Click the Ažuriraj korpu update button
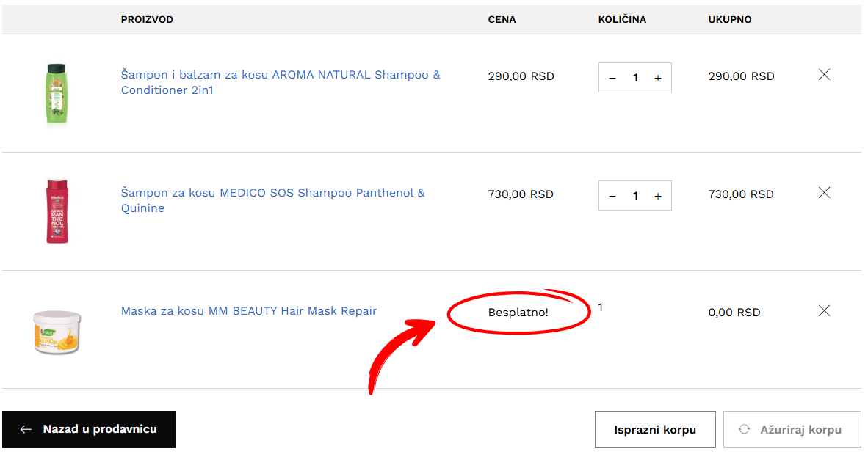This screenshot has height=460, width=868. [792, 429]
